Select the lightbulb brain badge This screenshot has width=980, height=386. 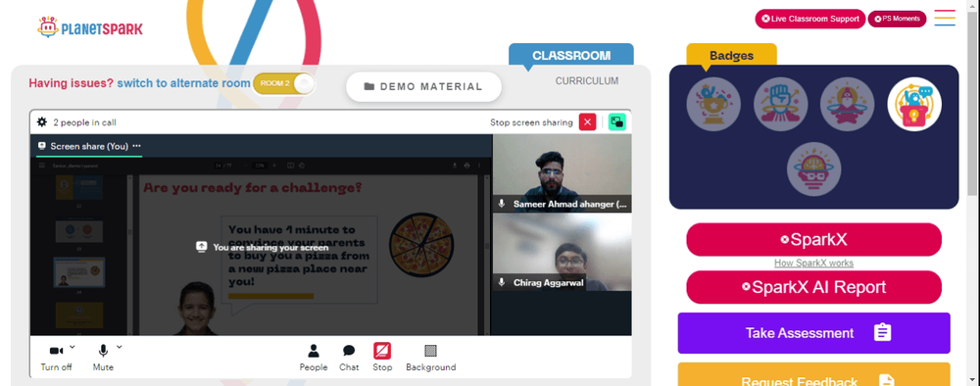coord(813,169)
